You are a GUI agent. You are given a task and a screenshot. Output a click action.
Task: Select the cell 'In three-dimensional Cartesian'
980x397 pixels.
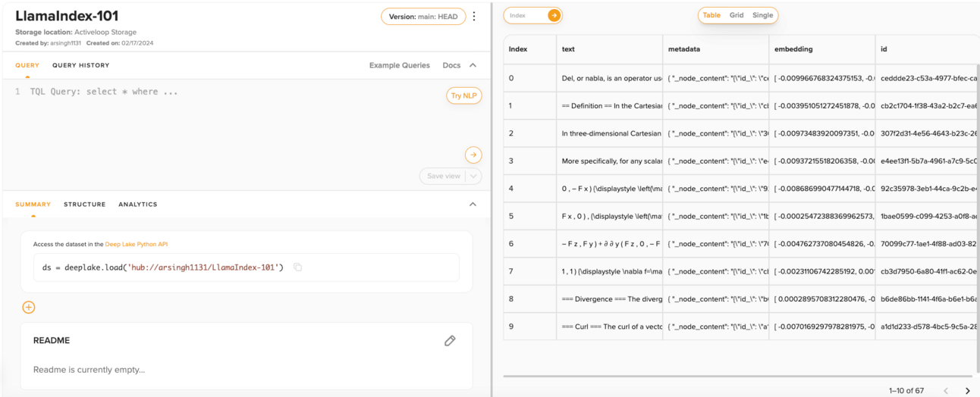coord(609,133)
